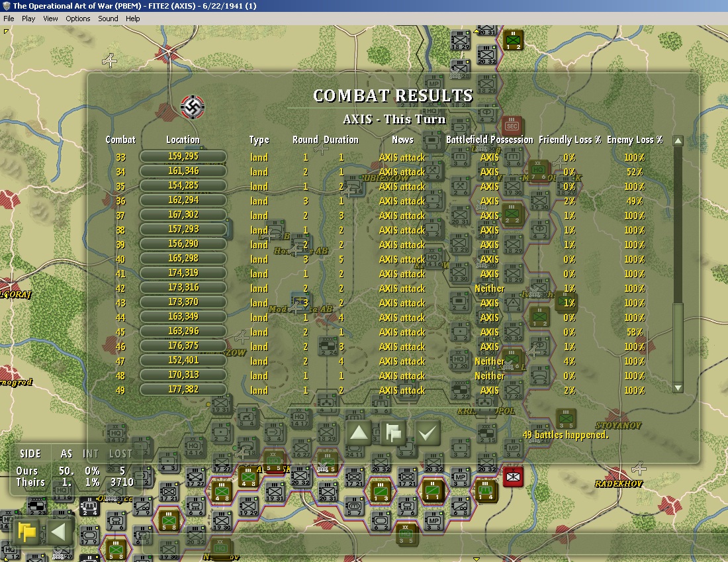Click the 49% enemy loss for combat 36

pyautogui.click(x=634, y=201)
